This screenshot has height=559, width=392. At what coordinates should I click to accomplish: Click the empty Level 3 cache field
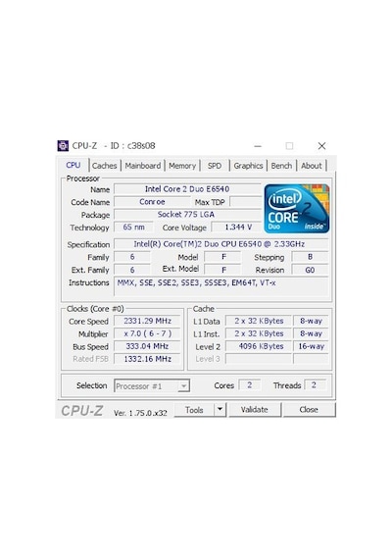tap(259, 359)
